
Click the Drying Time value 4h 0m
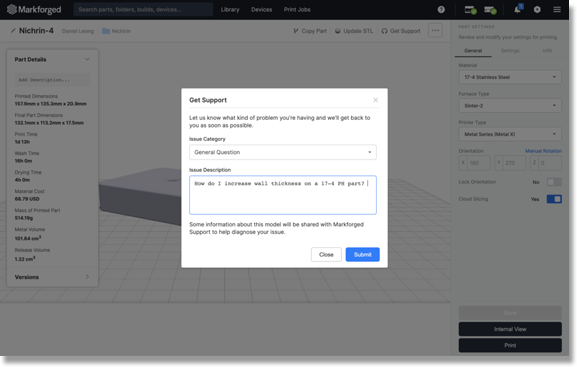(x=22, y=180)
